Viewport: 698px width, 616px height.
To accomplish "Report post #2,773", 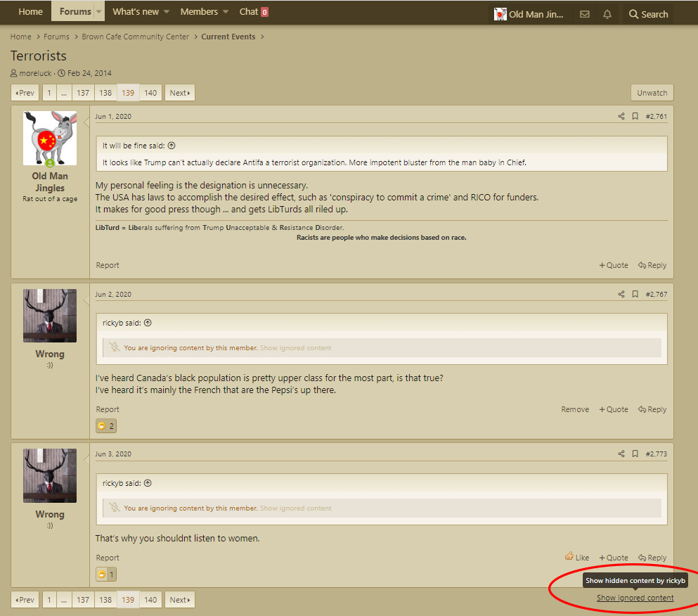I will (x=108, y=558).
